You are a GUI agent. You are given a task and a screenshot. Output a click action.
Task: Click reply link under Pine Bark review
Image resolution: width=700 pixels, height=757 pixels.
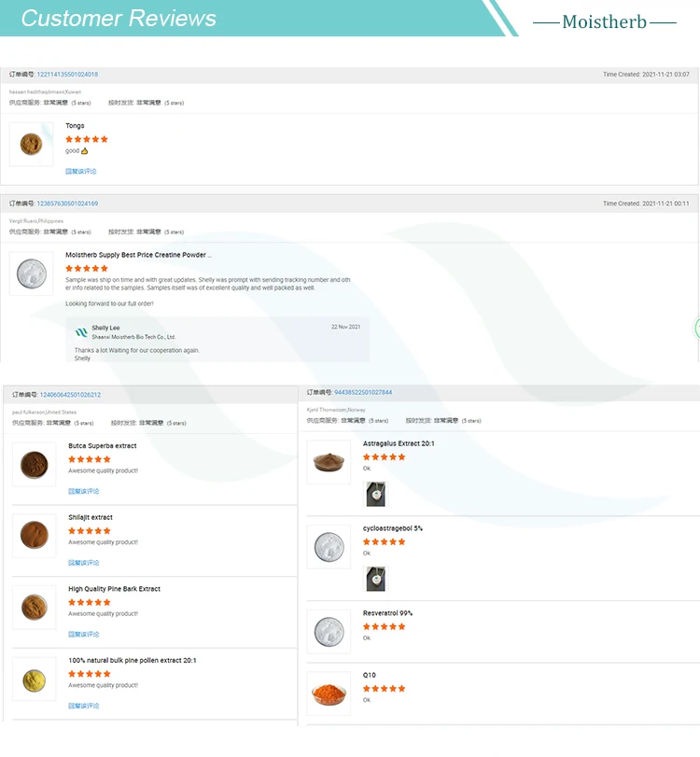pos(83,635)
